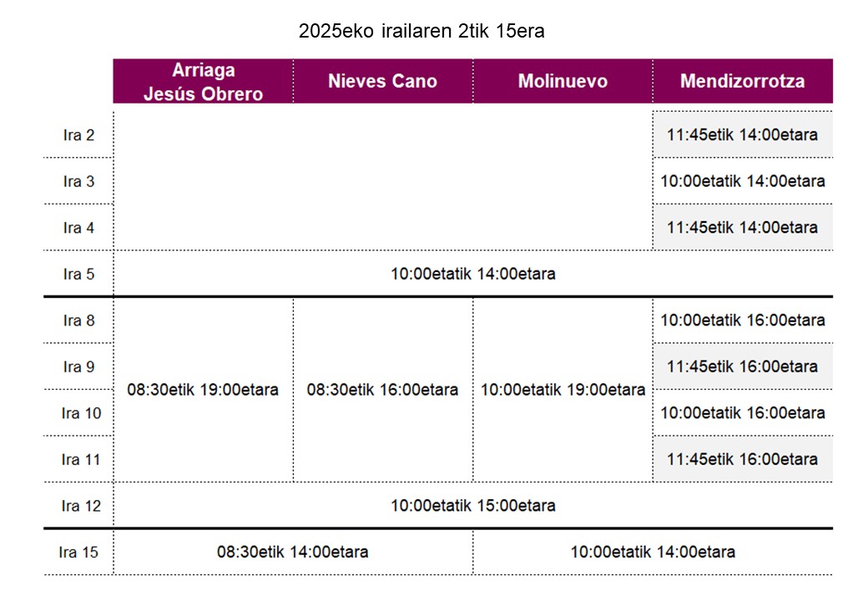Click Mendizorrotza's Ira 2 cell 11:45etik 14:00etara
Screen dimensions: 868x601
(x=742, y=135)
